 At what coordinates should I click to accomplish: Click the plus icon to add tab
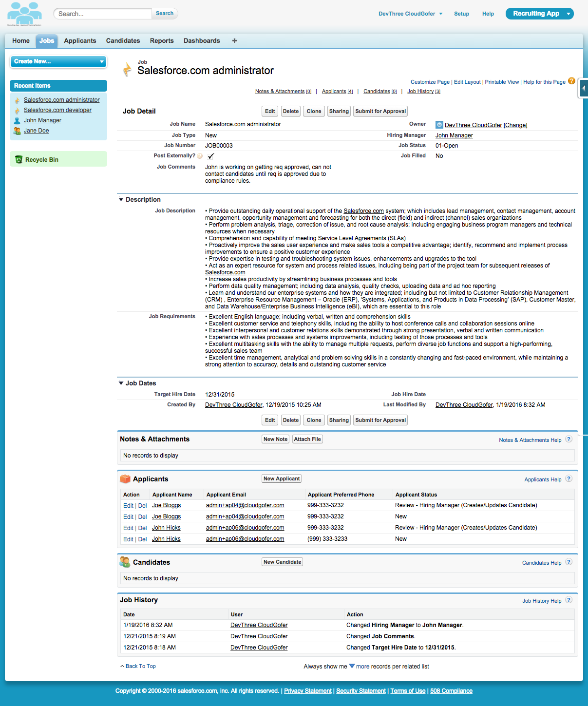pos(234,41)
